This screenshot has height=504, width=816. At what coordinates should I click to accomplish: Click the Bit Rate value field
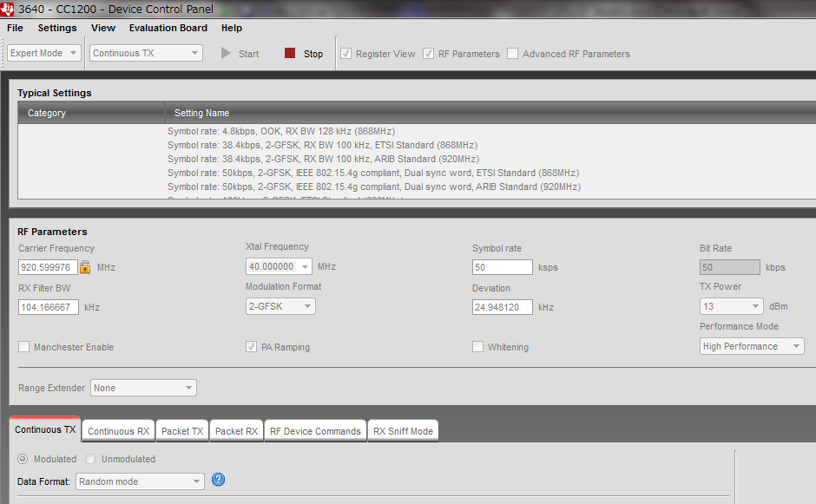pos(729,267)
